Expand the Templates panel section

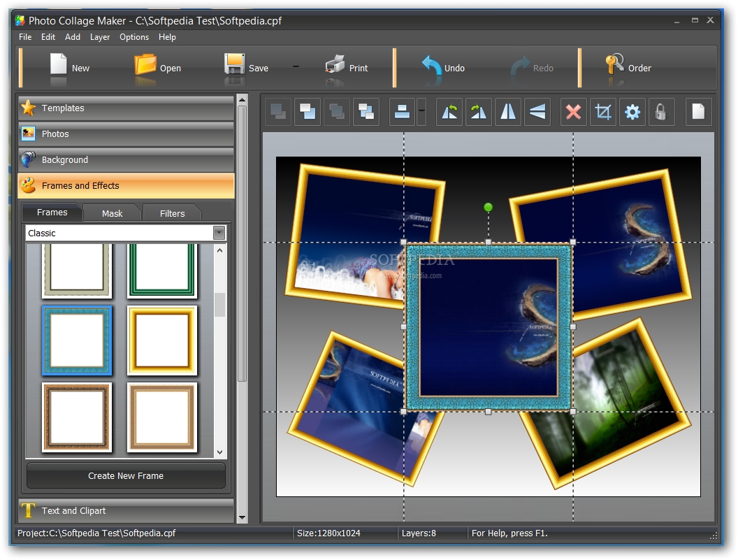(126, 108)
